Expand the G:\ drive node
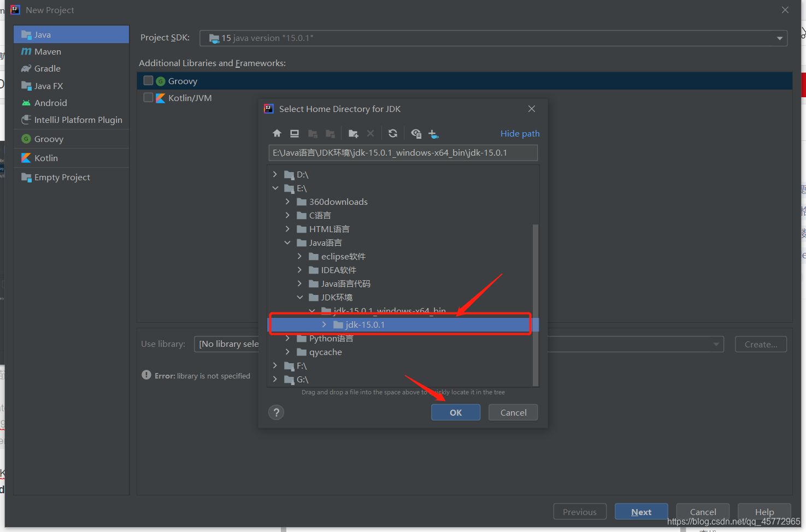Image resolution: width=806 pixels, height=532 pixels. pos(275,379)
